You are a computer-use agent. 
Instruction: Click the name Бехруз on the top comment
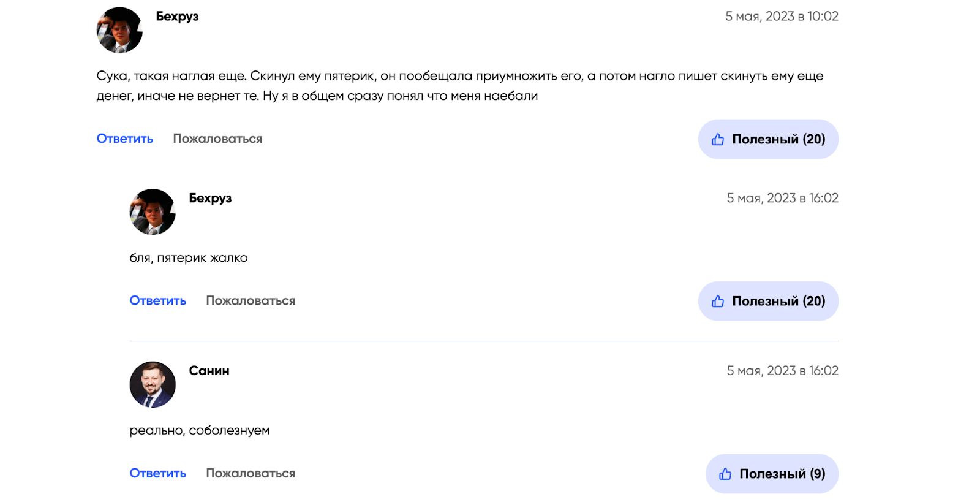[177, 17]
